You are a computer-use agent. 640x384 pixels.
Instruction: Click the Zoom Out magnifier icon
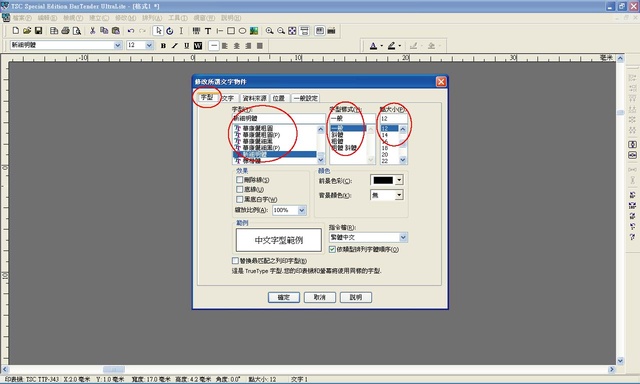pos(281,31)
